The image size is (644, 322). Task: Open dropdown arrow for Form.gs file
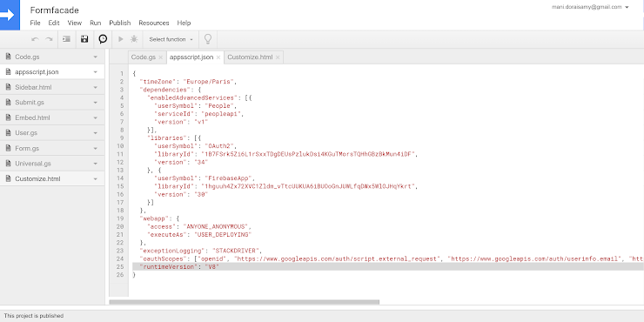point(95,148)
